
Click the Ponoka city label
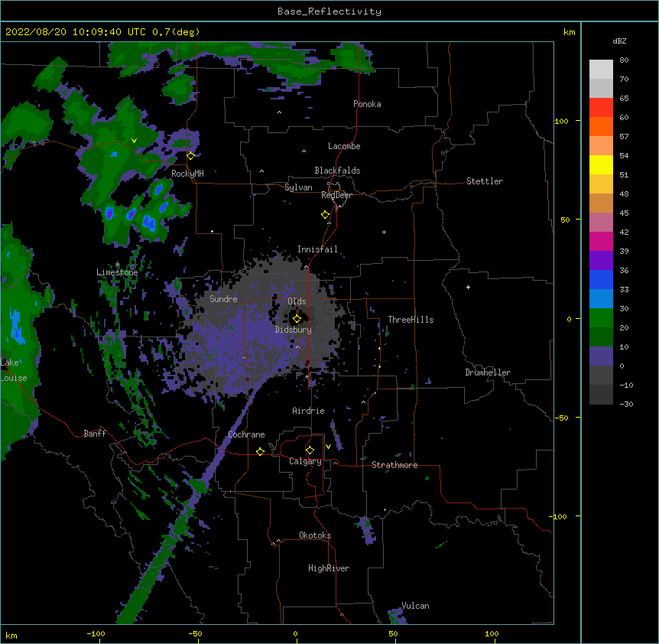(367, 104)
